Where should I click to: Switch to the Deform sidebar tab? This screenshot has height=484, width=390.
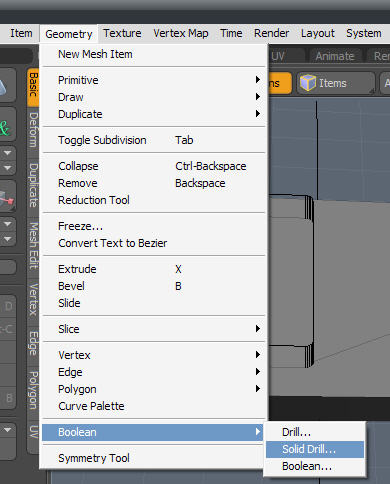(33, 130)
